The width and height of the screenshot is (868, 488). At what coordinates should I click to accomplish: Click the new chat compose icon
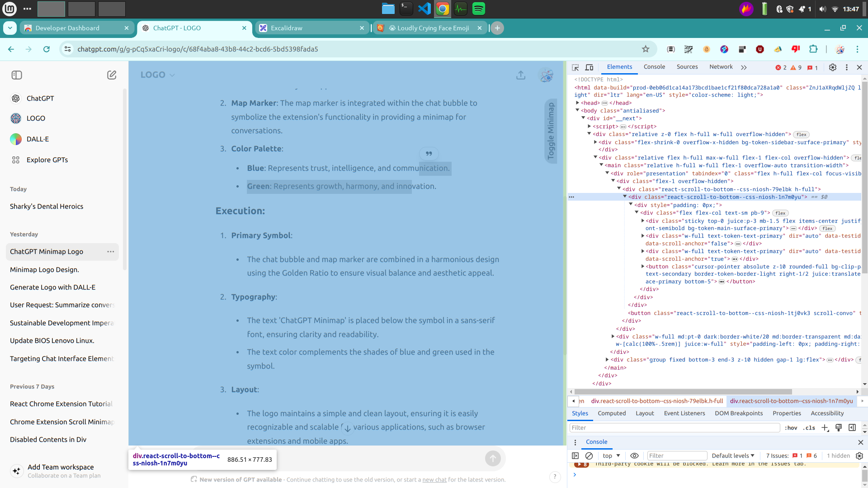pyautogui.click(x=112, y=75)
